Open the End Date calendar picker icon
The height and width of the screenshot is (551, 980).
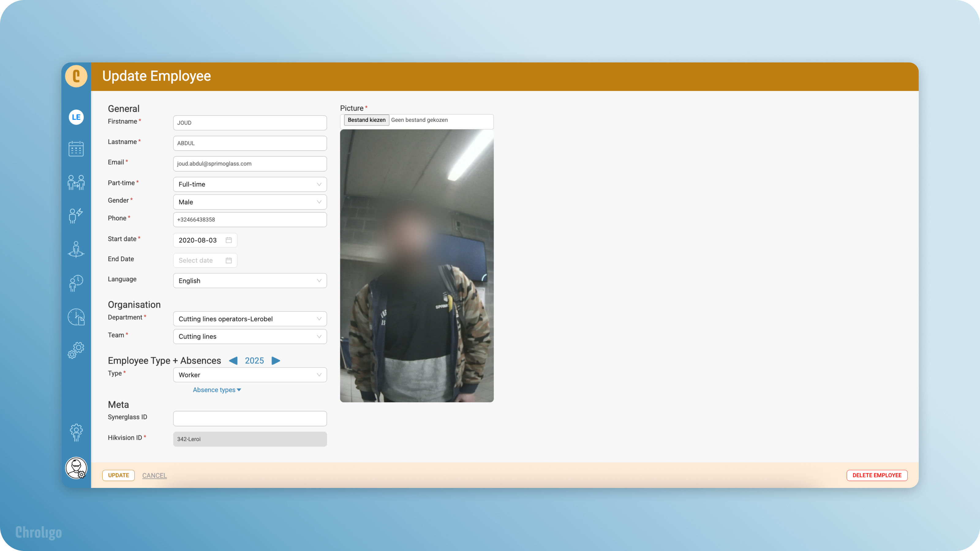coord(229,261)
